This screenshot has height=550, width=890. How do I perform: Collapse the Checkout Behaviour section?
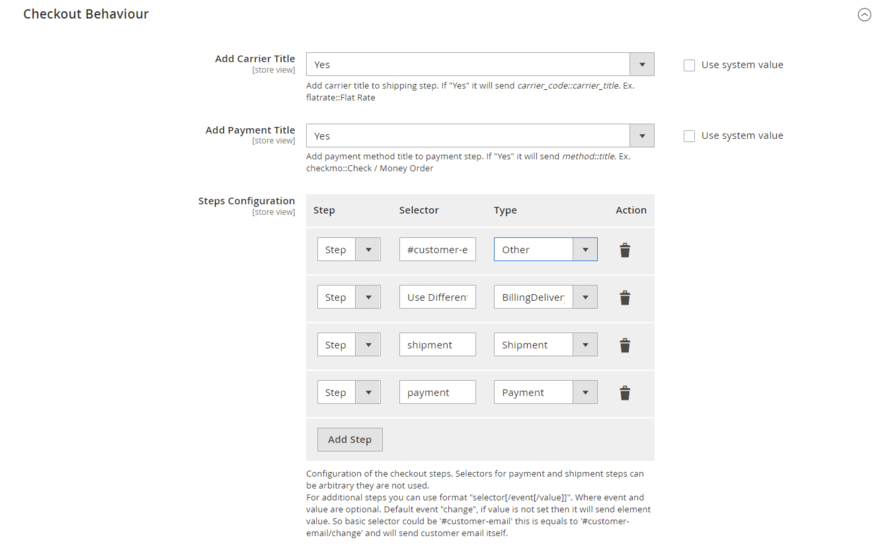[x=864, y=15]
